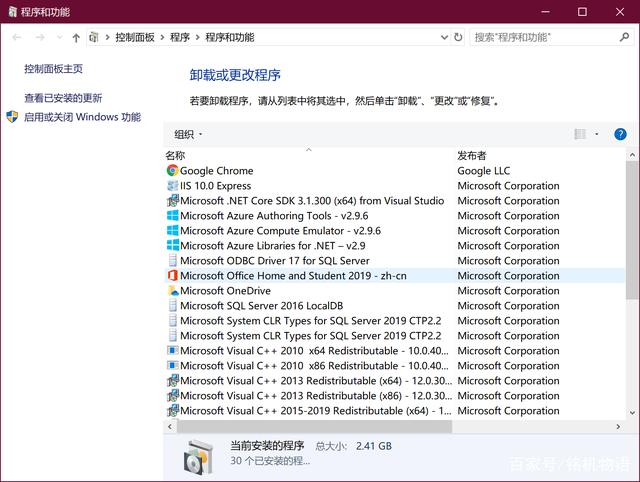Screen dimensions: 640x482
Task: Open the blue help question mark
Action: [x=620, y=134]
